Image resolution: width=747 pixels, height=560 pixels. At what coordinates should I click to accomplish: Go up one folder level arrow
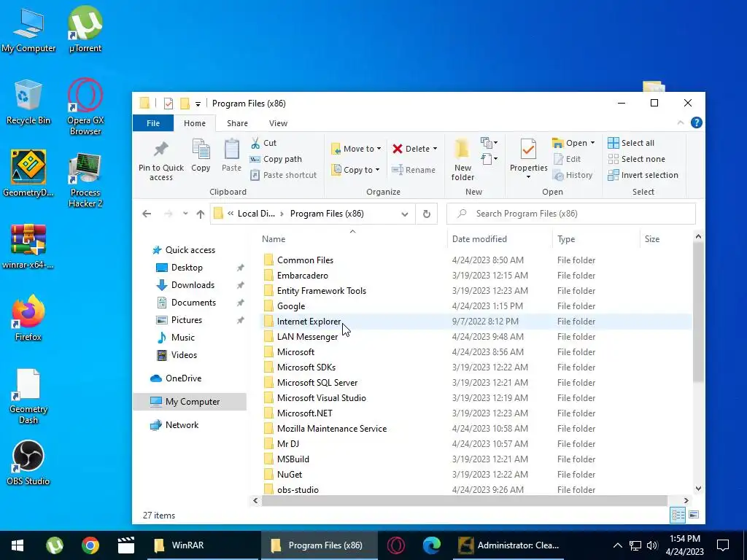click(x=201, y=214)
